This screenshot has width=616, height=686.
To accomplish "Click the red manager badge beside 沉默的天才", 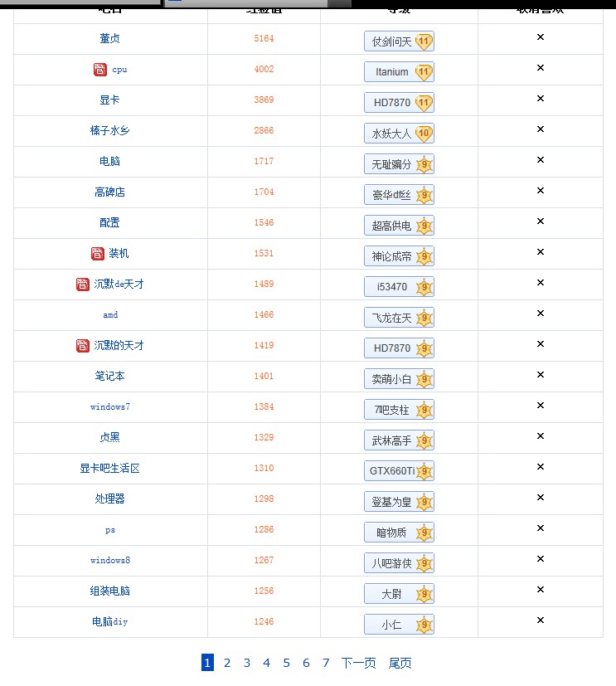I will [83, 346].
